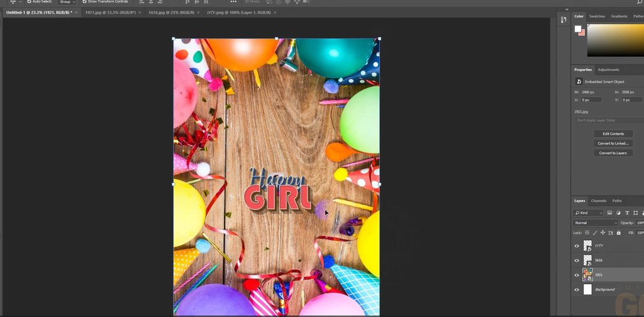
Task: Hide the 5616 layer
Action: tap(577, 260)
